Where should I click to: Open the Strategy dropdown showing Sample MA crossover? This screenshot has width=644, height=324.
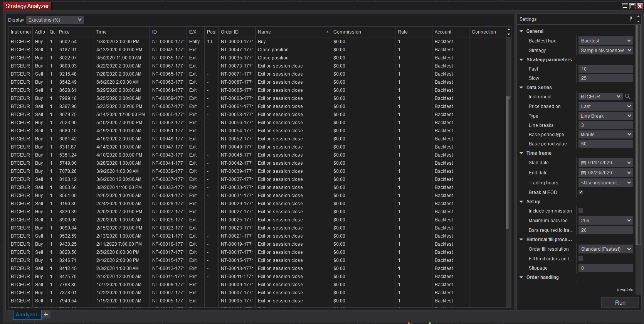click(x=605, y=50)
